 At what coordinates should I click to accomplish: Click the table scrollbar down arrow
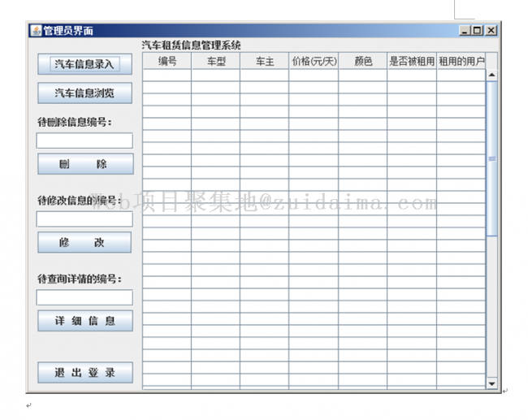coord(491,382)
